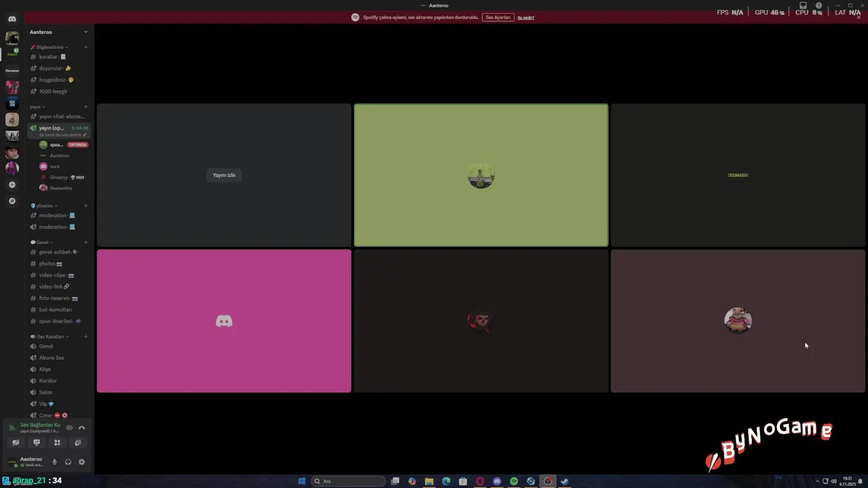868x488 pixels.
Task: Open the duyurular channel
Action: coord(59,68)
